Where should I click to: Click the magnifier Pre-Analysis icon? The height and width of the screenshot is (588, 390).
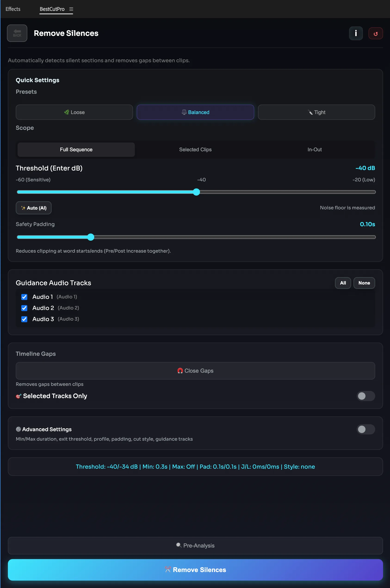179,545
